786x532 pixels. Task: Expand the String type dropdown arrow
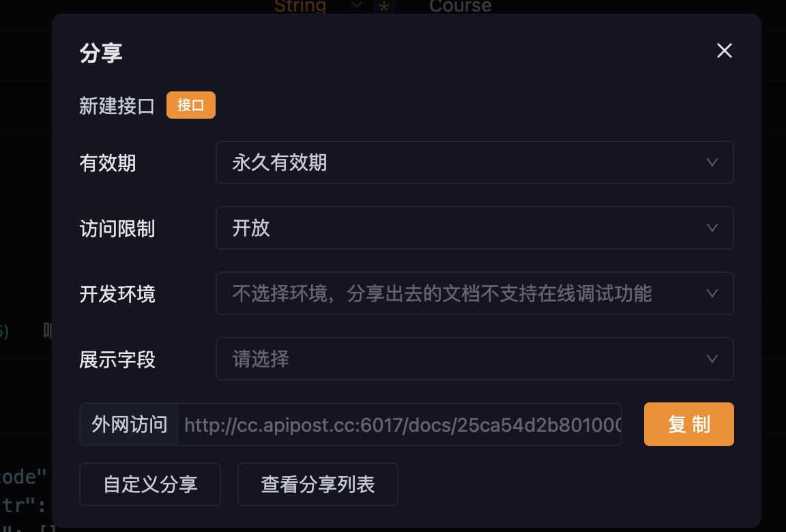357,5
